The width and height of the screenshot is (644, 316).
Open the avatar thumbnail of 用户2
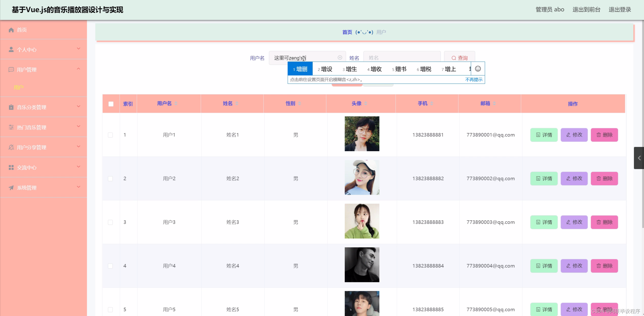coord(362,177)
